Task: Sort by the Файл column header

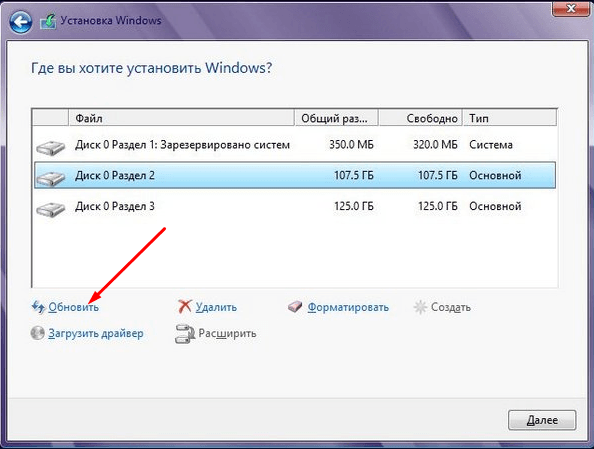Action: (x=181, y=118)
